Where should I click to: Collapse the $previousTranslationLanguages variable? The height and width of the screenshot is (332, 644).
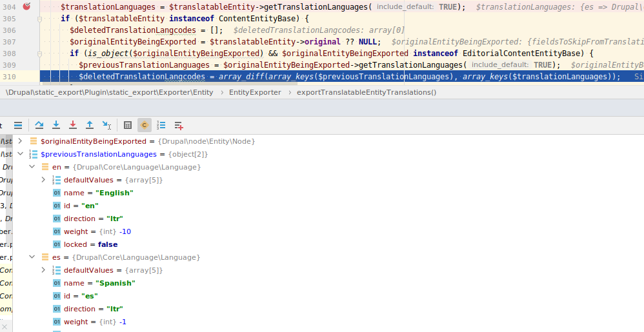point(21,154)
